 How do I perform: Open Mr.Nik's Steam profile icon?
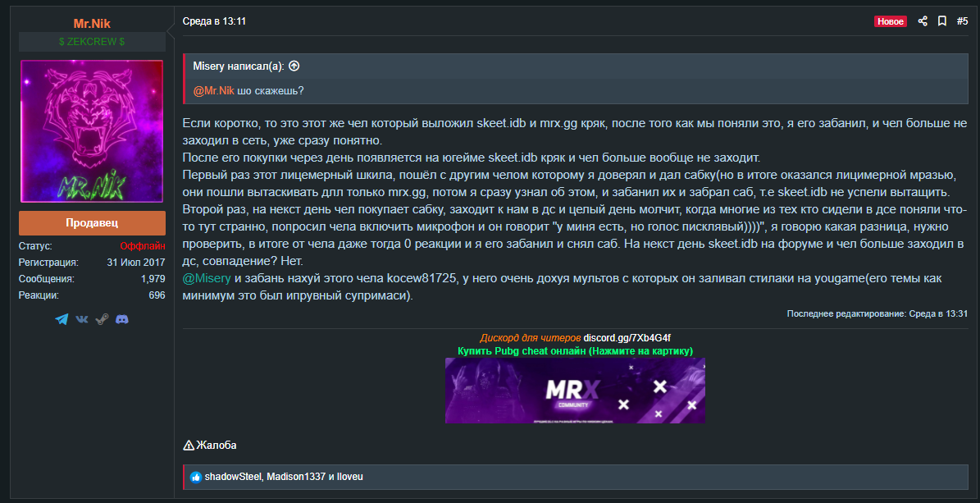pos(102,320)
